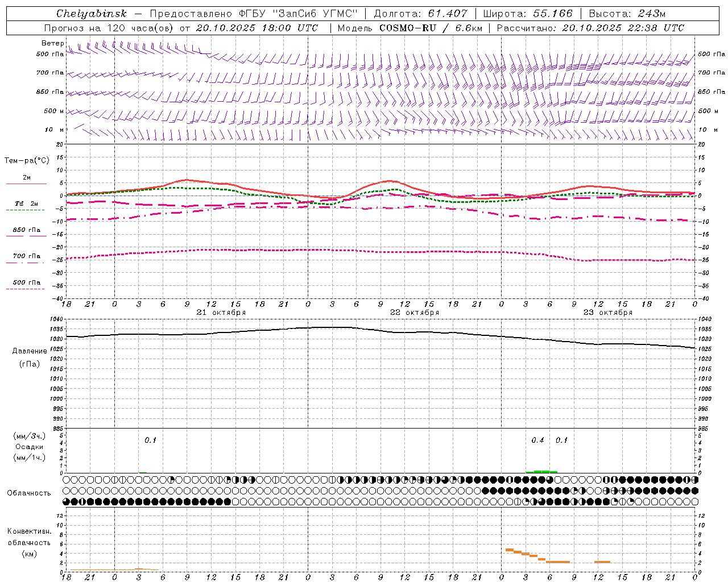Click the Td 2м dew point legend label

coord(26,203)
